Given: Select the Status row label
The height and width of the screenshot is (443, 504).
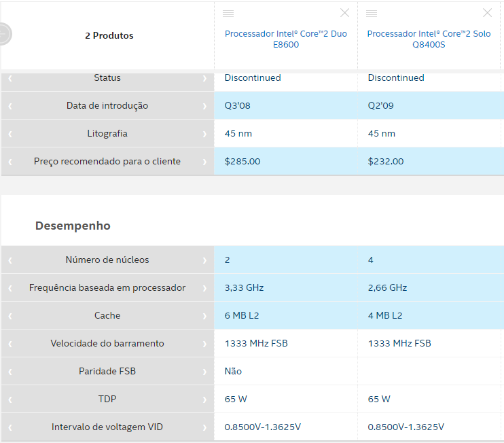Looking at the screenshot, I should point(107,78).
